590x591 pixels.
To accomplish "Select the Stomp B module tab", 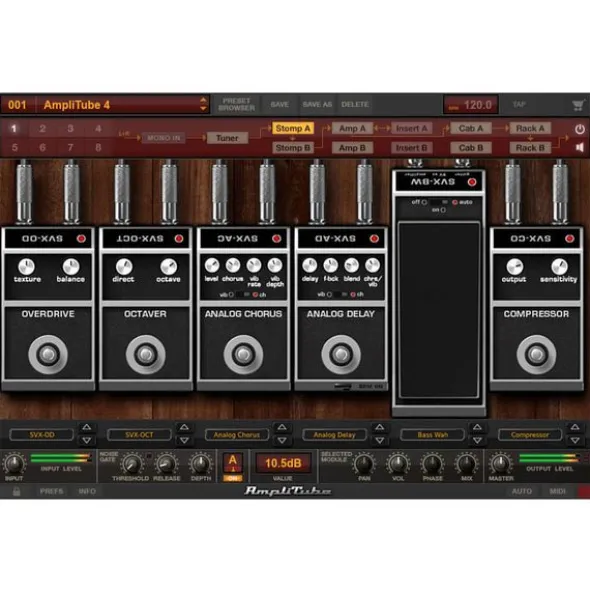I will click(293, 148).
